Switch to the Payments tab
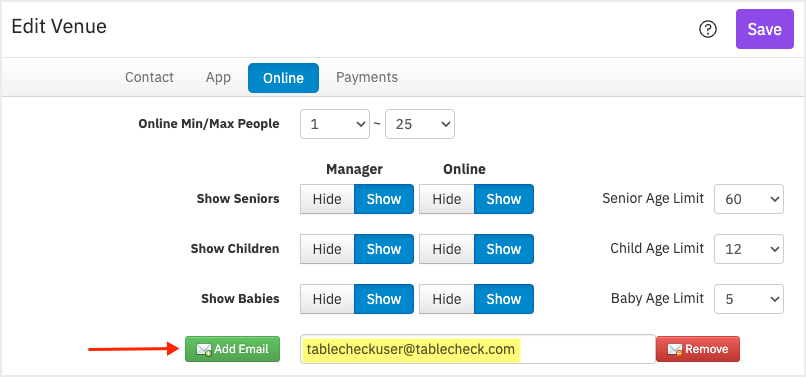Viewport: 806px width, 377px height. [x=367, y=77]
